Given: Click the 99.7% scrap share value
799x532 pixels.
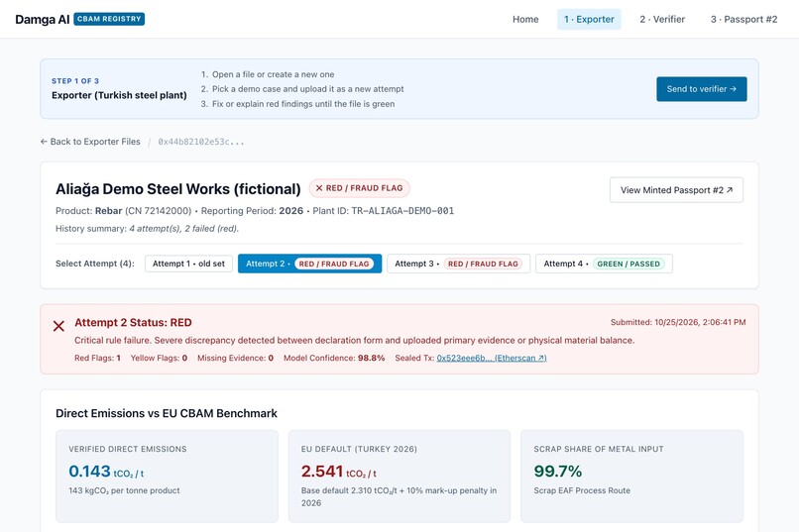Looking at the screenshot, I should click(558, 472).
